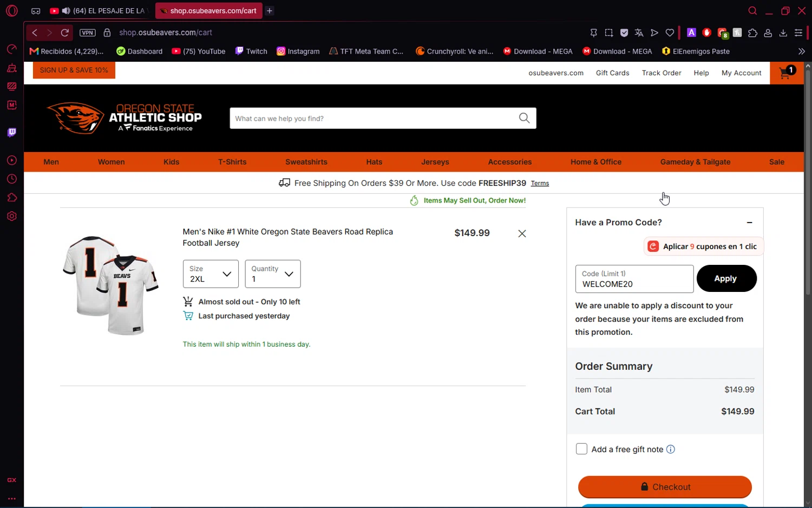Collapse the promo code section
Image resolution: width=812 pixels, height=508 pixels.
(x=749, y=223)
